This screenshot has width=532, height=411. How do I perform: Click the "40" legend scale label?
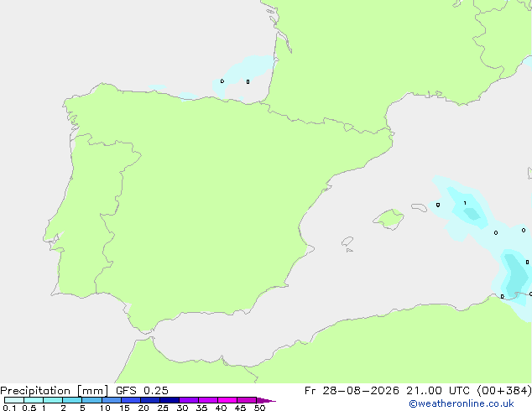221,408
